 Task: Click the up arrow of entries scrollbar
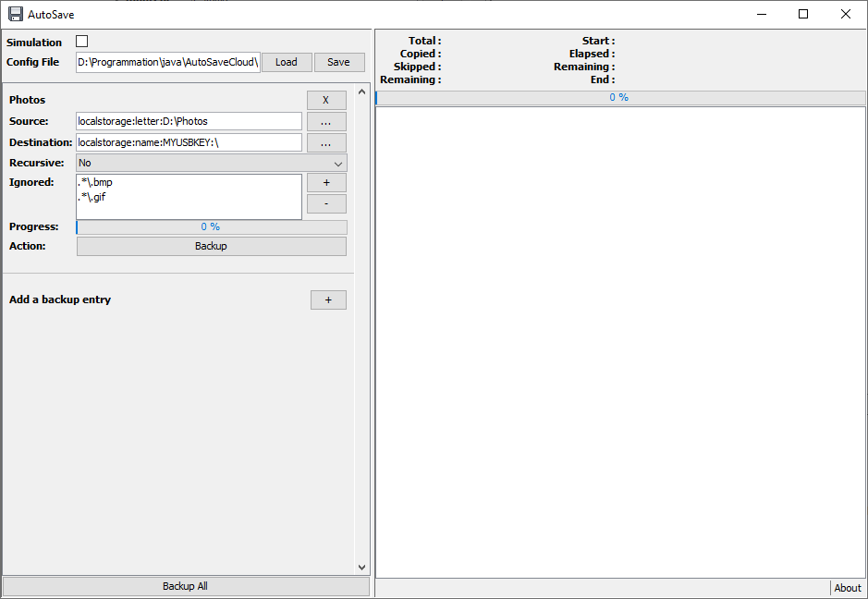pos(362,92)
